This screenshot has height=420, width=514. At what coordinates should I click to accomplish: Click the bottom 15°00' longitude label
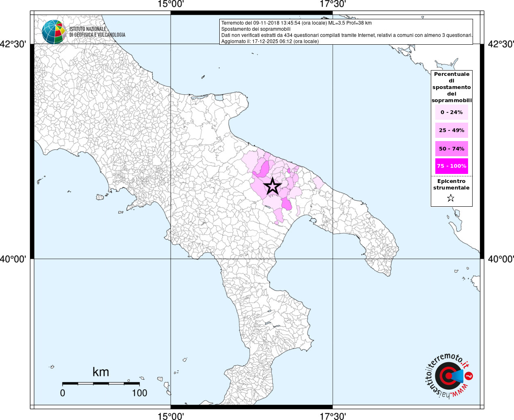171,416
